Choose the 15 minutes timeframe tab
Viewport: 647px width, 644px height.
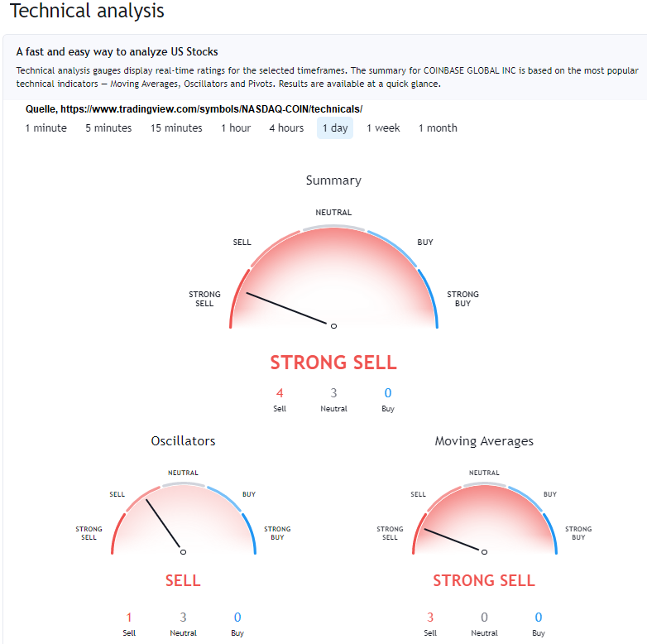point(176,128)
